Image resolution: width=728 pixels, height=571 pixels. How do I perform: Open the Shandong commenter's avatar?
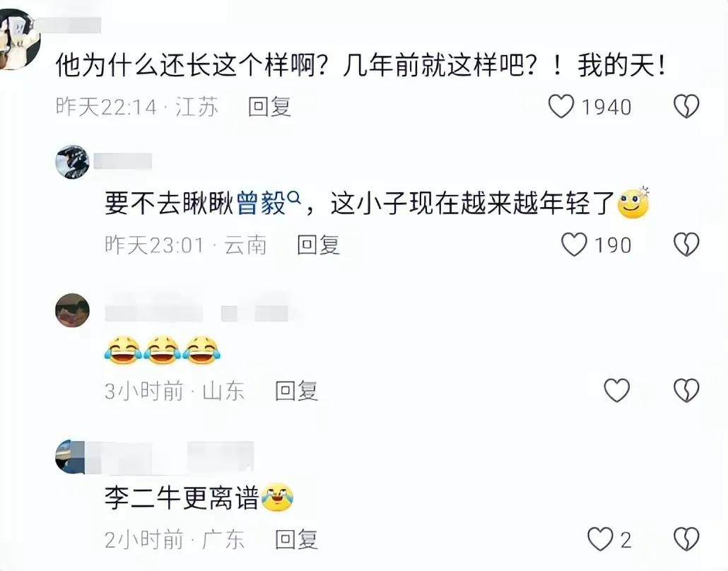coord(72,310)
